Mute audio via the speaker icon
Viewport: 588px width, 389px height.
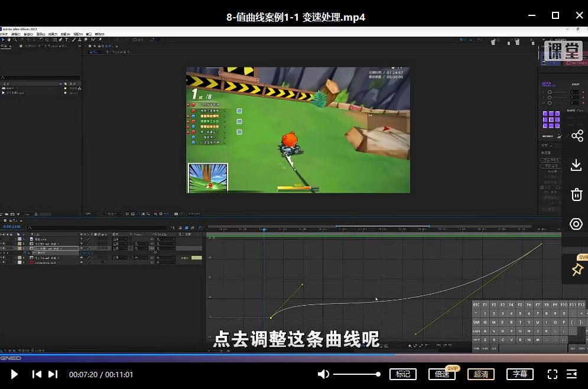pyautogui.click(x=323, y=374)
